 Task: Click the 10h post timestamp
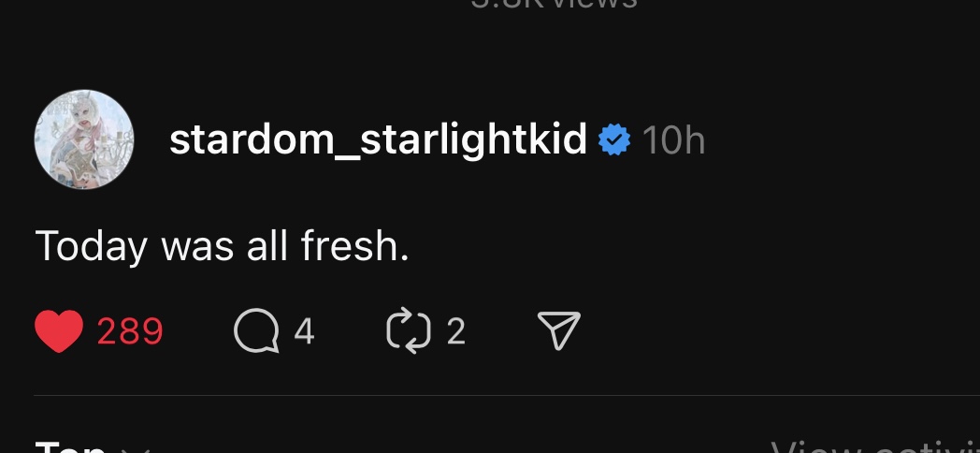coord(673,139)
